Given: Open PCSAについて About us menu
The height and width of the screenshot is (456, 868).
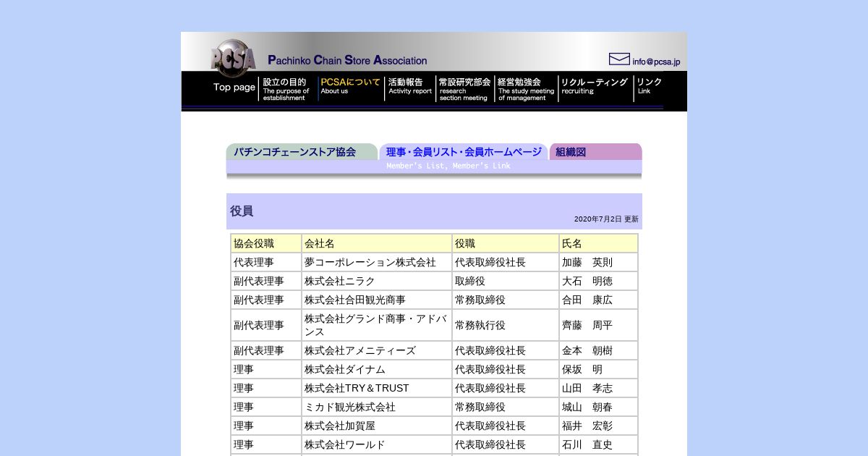Looking at the screenshot, I should [x=350, y=86].
